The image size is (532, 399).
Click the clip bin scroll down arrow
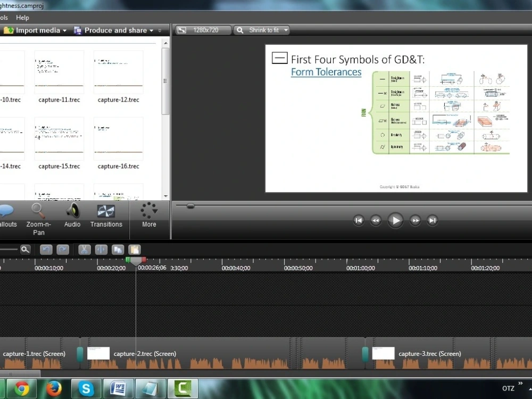click(x=165, y=196)
